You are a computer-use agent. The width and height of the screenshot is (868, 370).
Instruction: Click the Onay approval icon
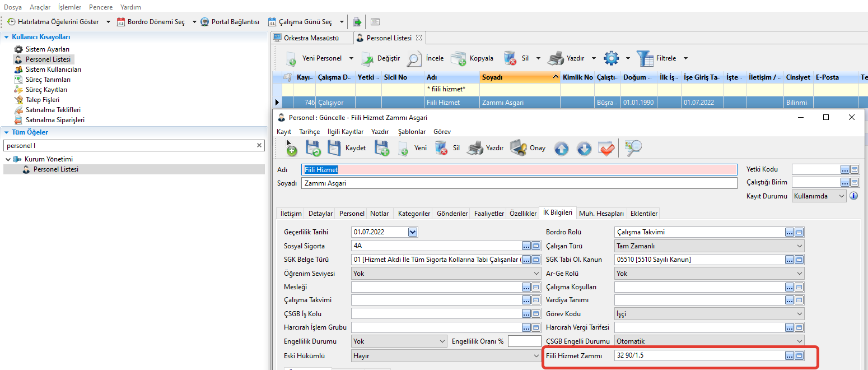point(518,148)
